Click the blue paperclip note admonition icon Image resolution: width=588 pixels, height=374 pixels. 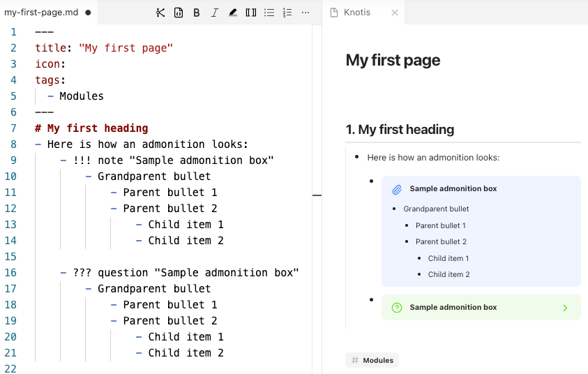tap(397, 189)
